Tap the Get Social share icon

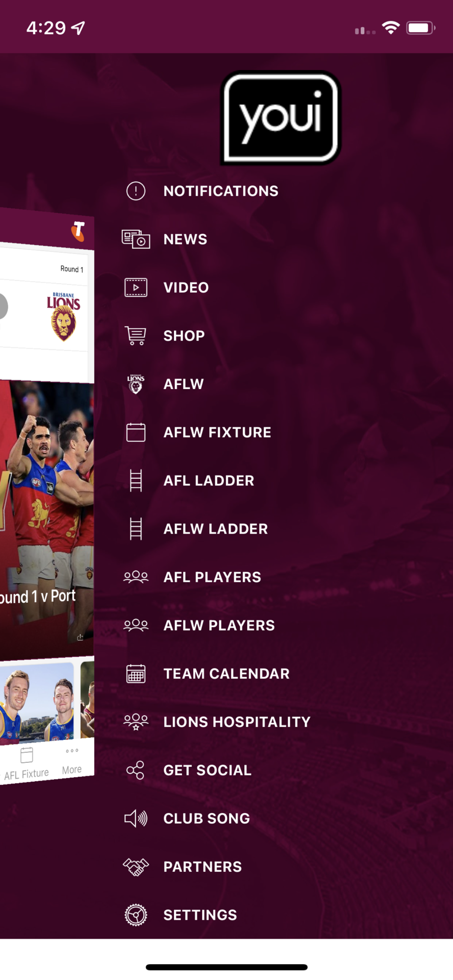[x=135, y=770]
